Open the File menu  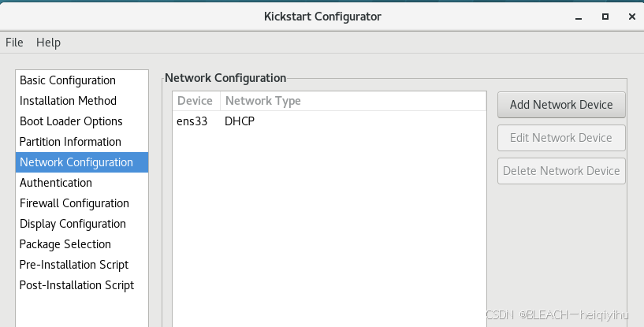pos(14,43)
